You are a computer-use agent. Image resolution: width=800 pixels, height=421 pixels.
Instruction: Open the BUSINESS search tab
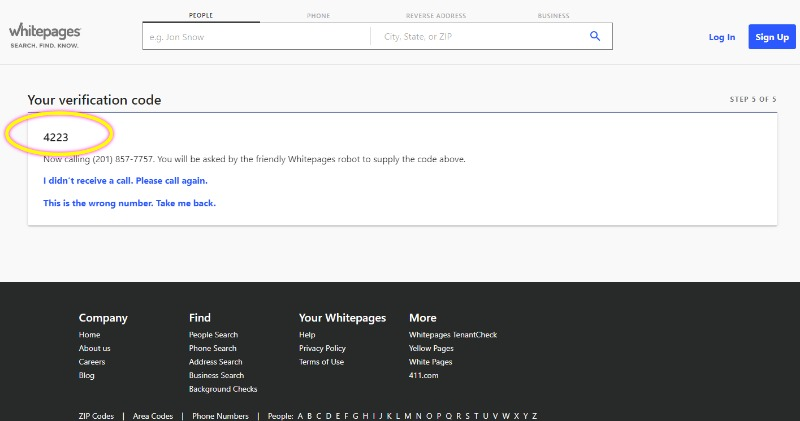click(x=553, y=16)
